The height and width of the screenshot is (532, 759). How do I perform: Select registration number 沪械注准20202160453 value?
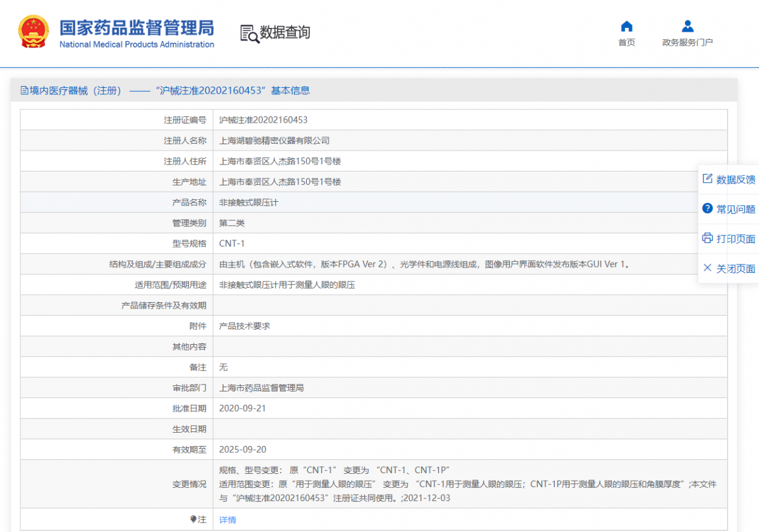263,120
